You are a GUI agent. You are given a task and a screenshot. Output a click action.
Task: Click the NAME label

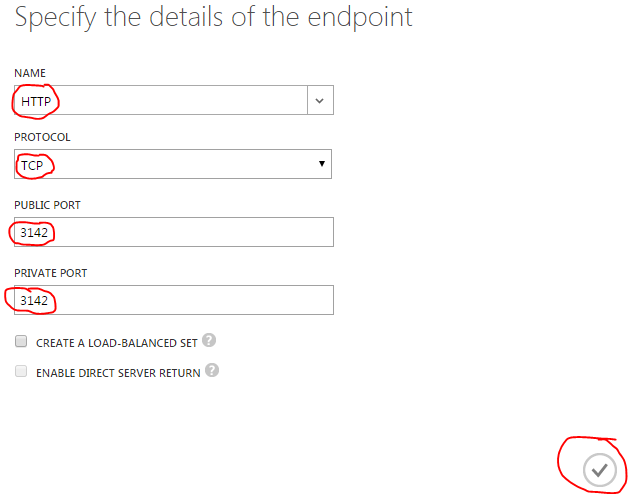pyautogui.click(x=30, y=73)
